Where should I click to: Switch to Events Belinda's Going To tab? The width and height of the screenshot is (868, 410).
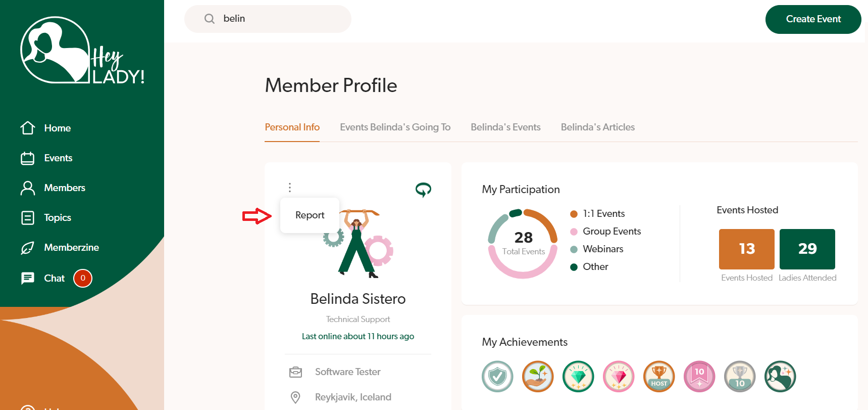click(x=395, y=127)
